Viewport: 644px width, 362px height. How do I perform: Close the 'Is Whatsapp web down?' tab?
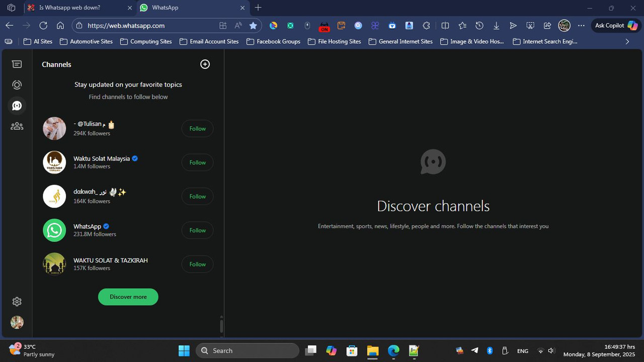pyautogui.click(x=130, y=8)
